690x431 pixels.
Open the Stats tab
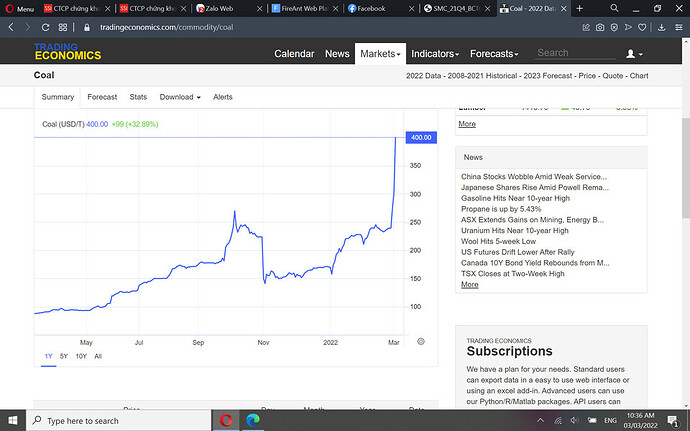point(138,97)
